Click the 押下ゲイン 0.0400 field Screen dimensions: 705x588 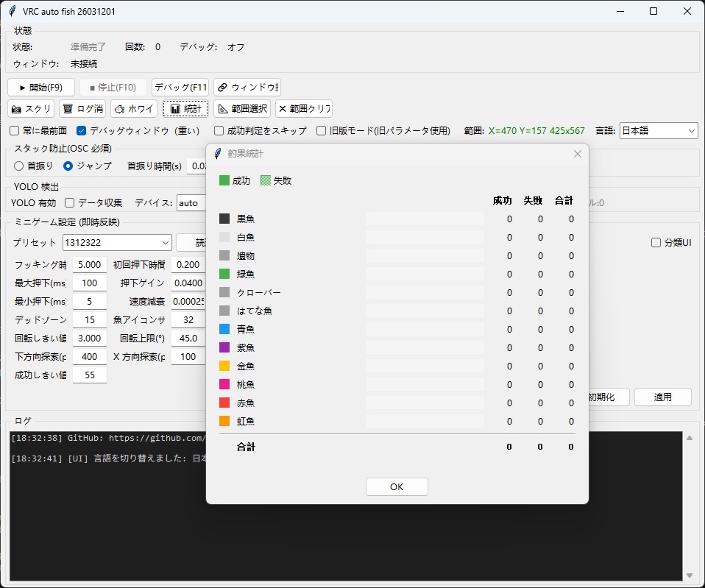[188, 283]
